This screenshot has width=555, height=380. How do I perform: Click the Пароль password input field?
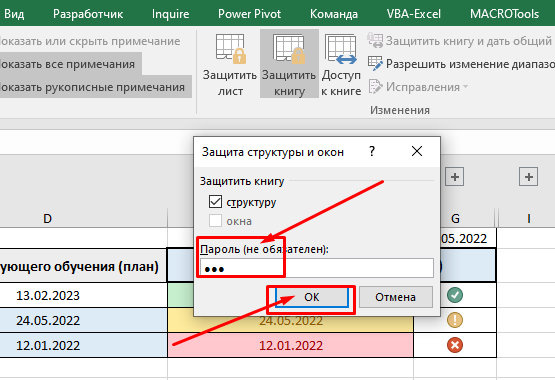click(317, 268)
